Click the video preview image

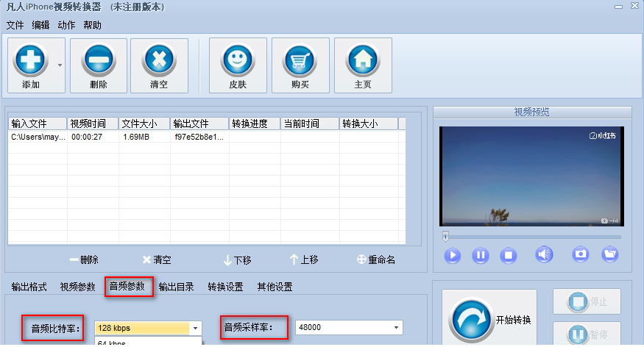click(531, 176)
